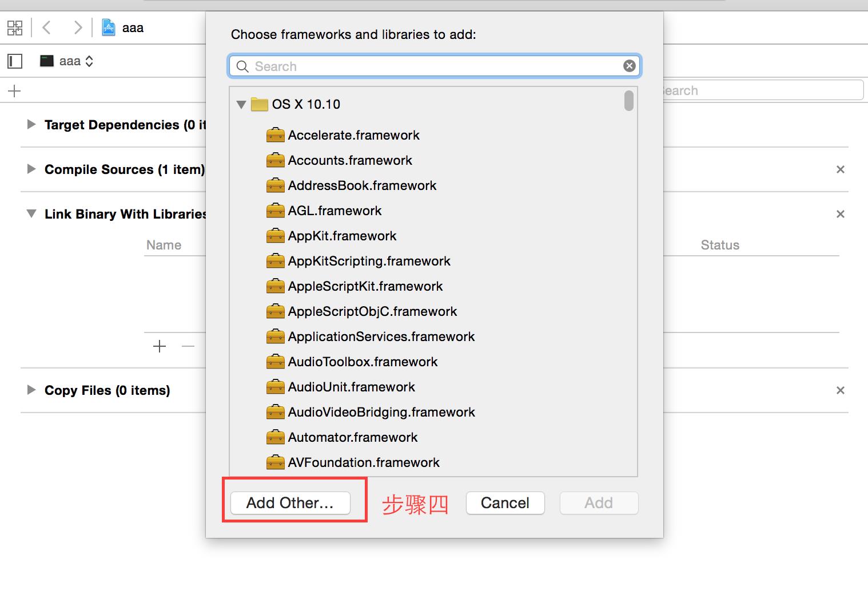Image resolution: width=868 pixels, height=610 pixels.
Task: Focus the frameworks Search field
Action: click(x=435, y=66)
